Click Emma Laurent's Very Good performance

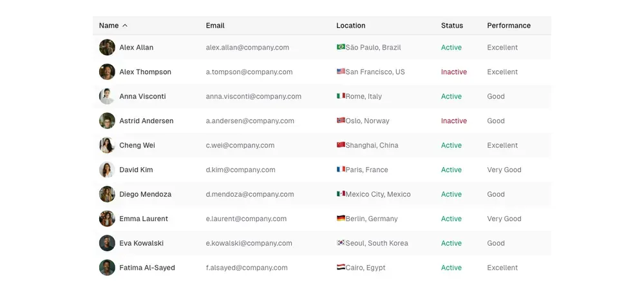click(504, 219)
